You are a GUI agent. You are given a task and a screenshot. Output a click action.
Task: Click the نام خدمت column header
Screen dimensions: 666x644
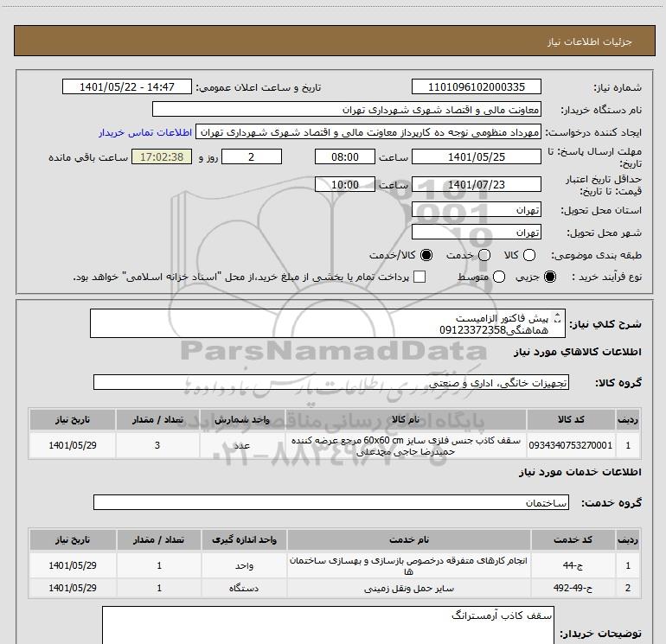pyautogui.click(x=408, y=539)
